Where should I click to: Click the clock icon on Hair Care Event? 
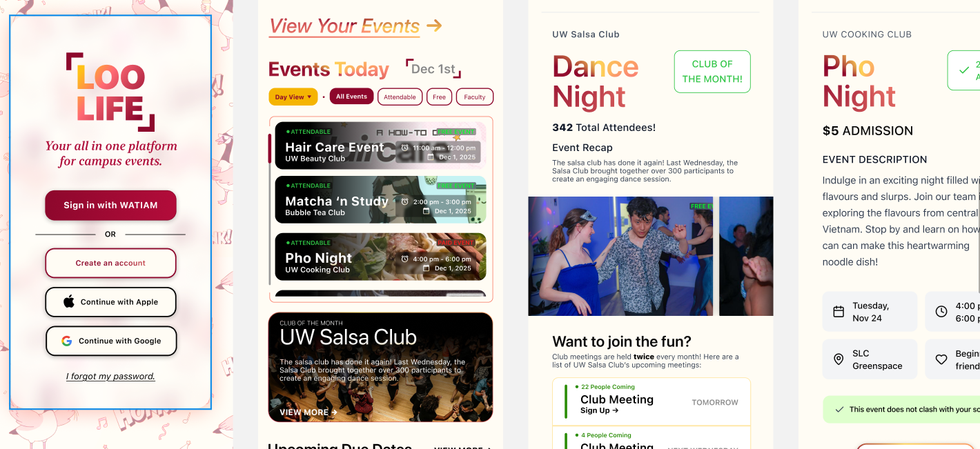[405, 148]
